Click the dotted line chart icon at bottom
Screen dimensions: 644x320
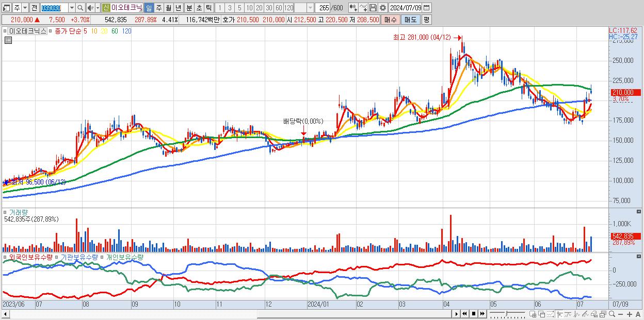[x=550, y=314]
